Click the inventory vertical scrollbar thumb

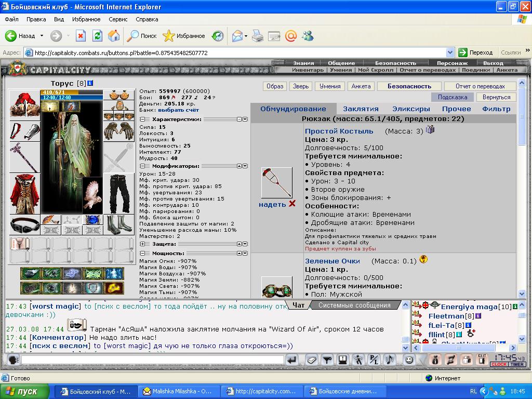(x=522, y=116)
